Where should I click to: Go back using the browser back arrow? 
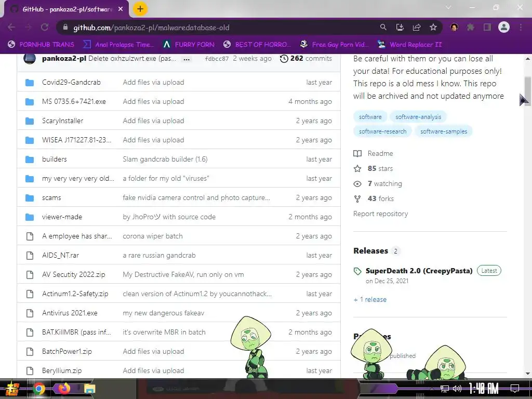coord(11,28)
